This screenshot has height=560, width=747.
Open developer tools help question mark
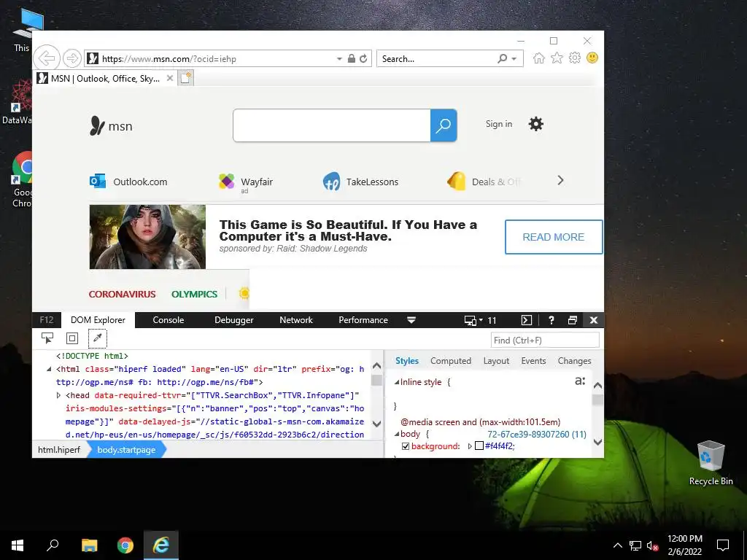551,320
